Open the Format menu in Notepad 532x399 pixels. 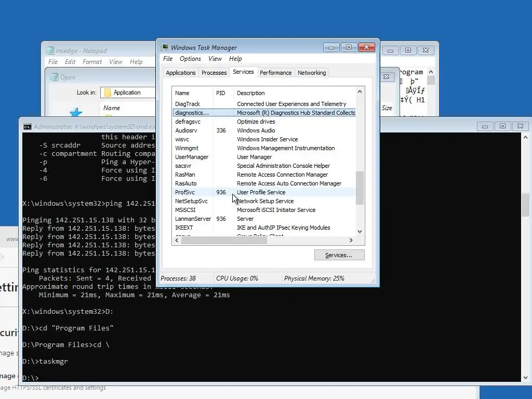click(92, 62)
